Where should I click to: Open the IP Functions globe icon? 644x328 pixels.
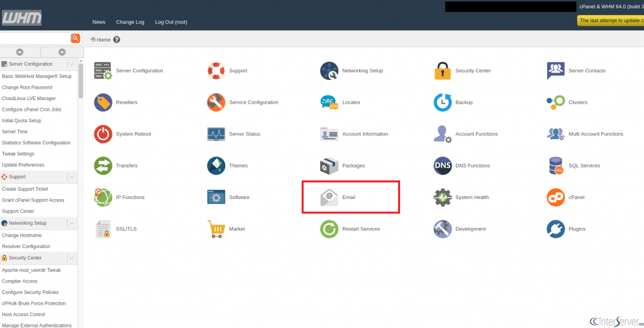pyautogui.click(x=103, y=197)
